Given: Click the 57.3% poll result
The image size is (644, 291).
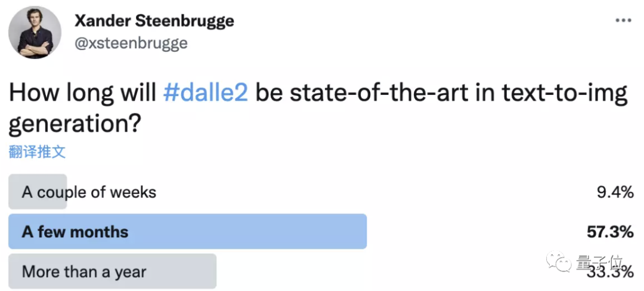Looking at the screenshot, I should (609, 231).
